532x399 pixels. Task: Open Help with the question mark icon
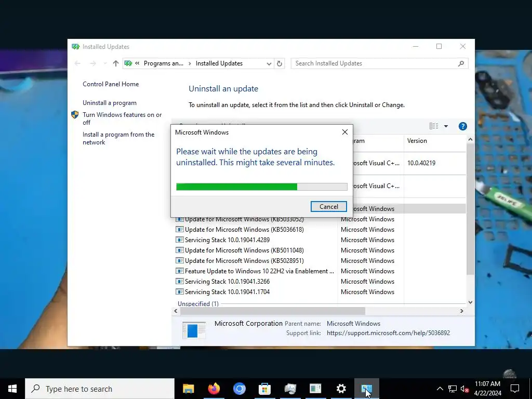(462, 126)
